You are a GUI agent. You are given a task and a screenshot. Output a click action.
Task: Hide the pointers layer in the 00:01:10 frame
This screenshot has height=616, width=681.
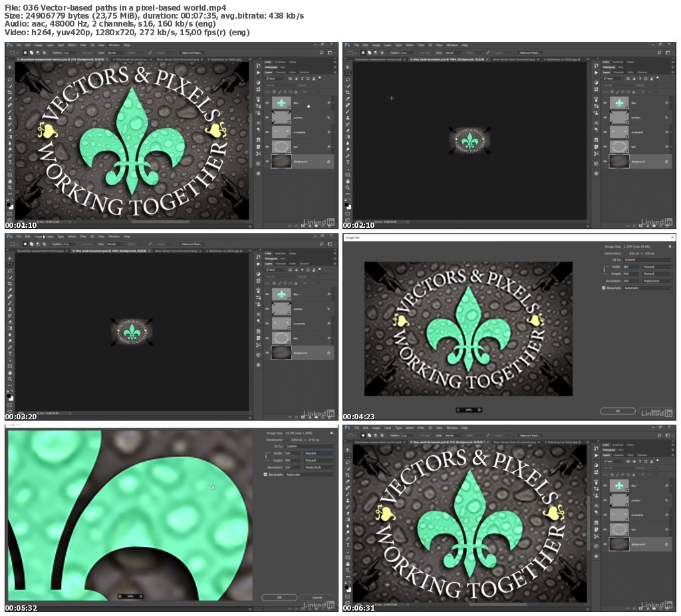[267, 118]
